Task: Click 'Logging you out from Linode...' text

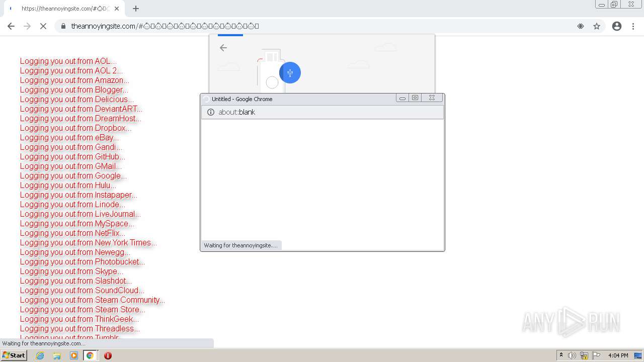Action: (x=72, y=205)
